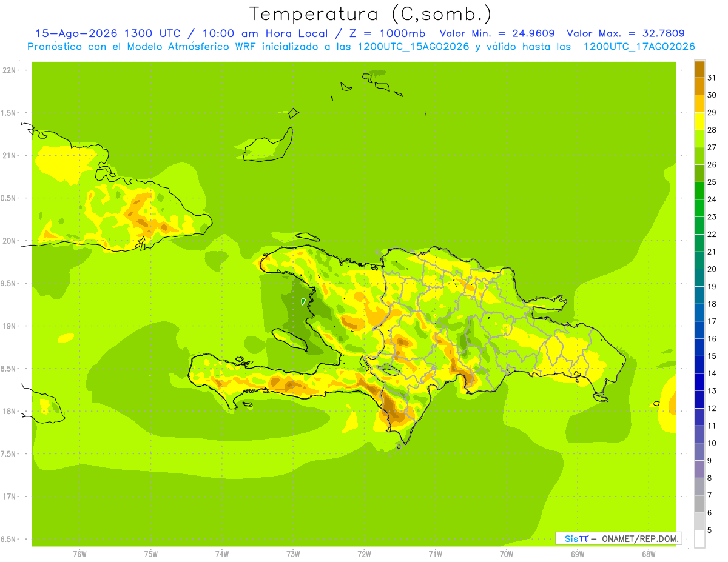Image resolution: width=728 pixels, height=562 pixels.
Task: Pick the dark-blue legend segment between 13 and 14
Action: [x=699, y=382]
